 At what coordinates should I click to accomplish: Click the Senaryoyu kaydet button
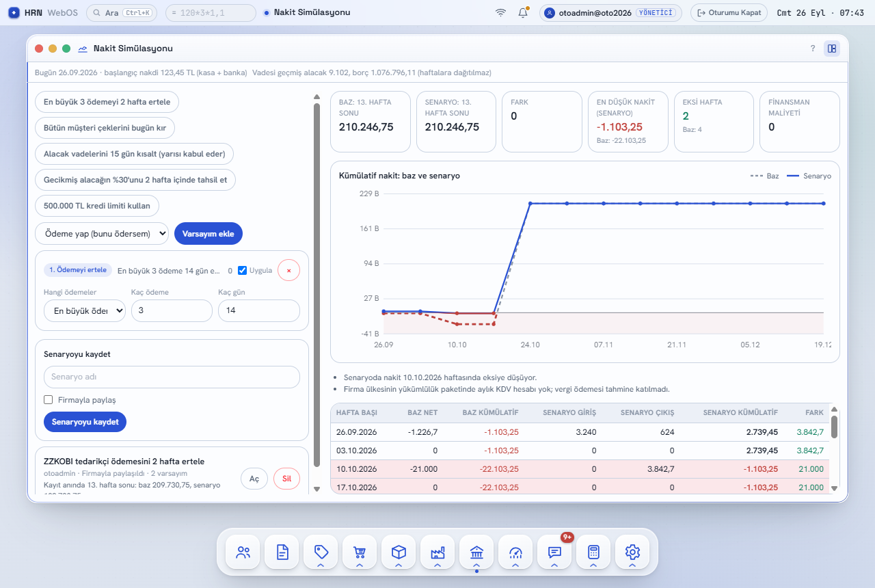tap(85, 422)
